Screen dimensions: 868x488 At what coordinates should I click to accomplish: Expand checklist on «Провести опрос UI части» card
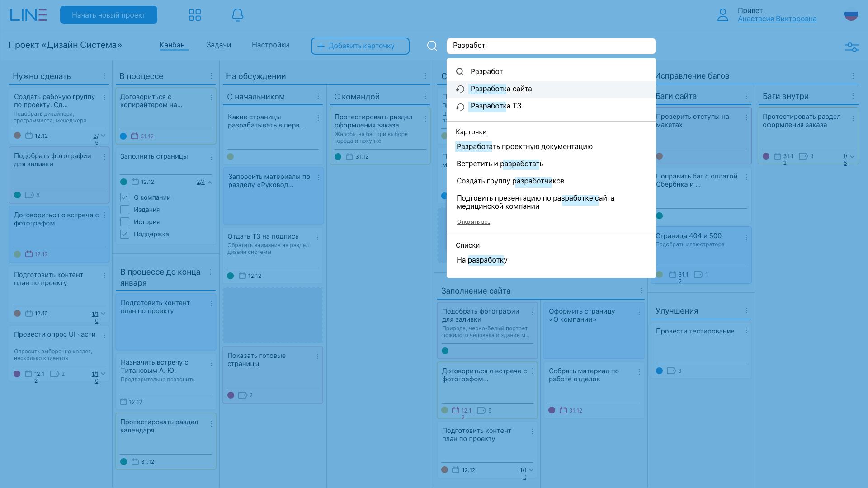[x=103, y=374]
